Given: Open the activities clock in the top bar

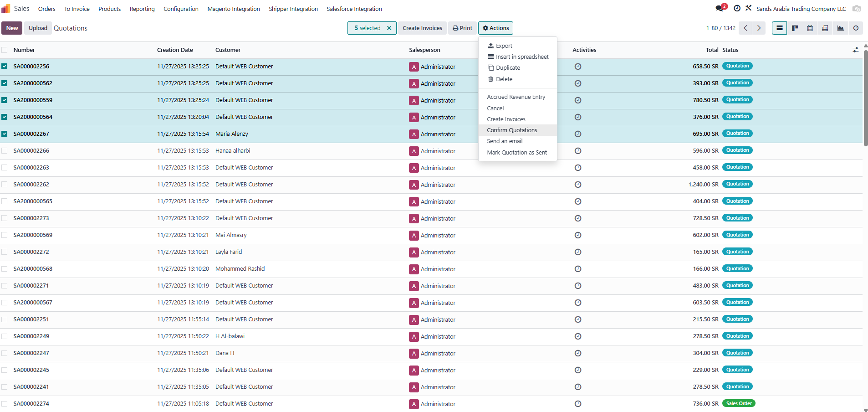Looking at the screenshot, I should coord(737,9).
